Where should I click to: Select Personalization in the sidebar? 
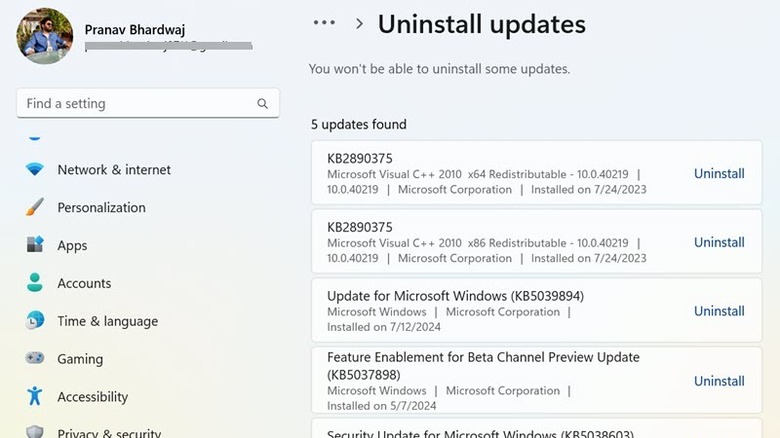(x=101, y=208)
